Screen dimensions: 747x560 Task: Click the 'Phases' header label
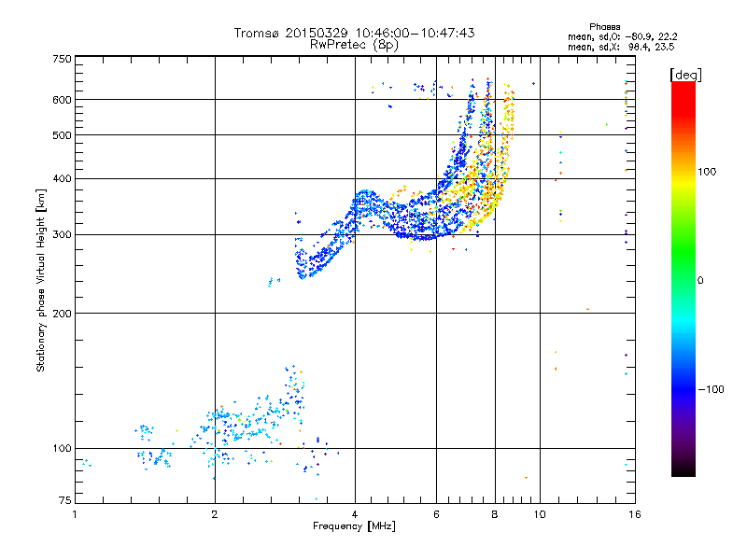pyautogui.click(x=604, y=27)
